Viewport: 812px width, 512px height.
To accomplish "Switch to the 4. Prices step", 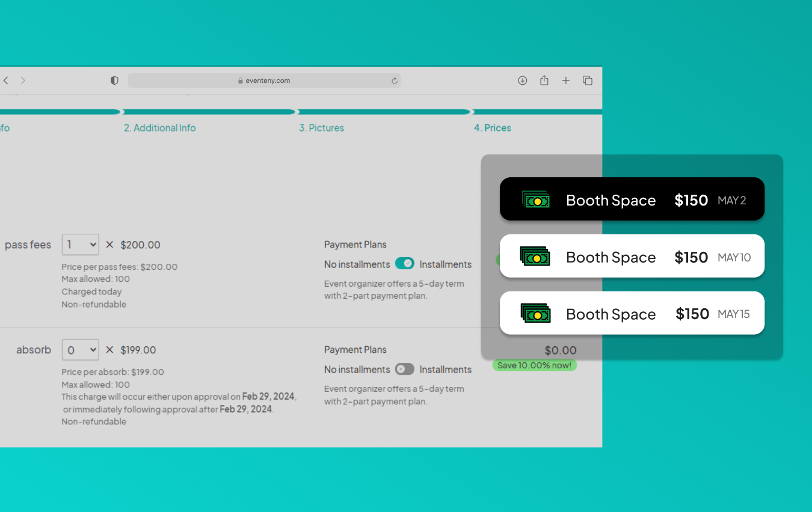I will pos(492,128).
